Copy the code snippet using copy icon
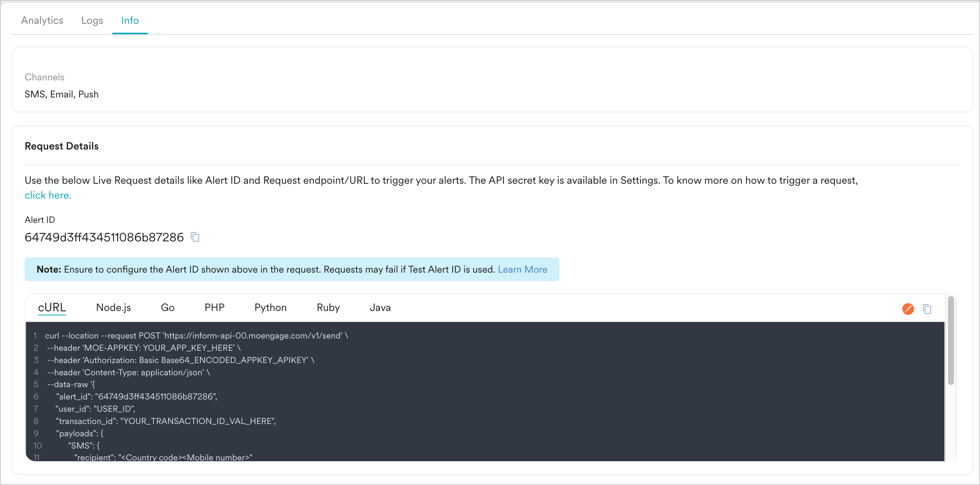 point(927,309)
